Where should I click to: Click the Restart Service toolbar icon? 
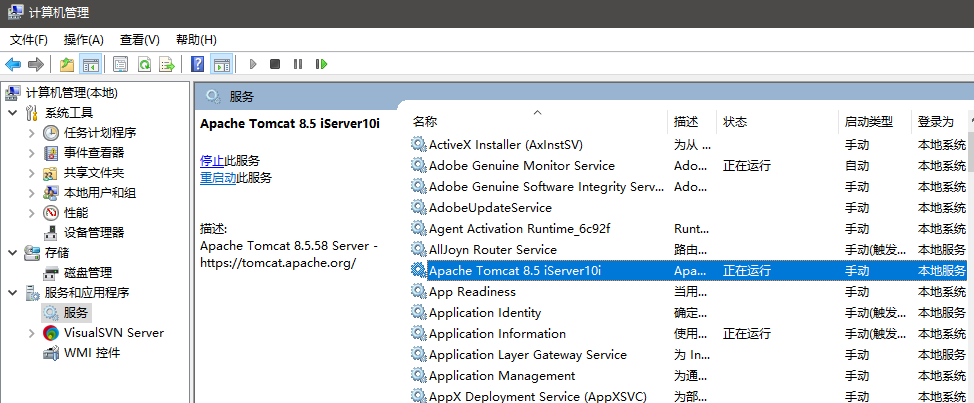[x=321, y=64]
